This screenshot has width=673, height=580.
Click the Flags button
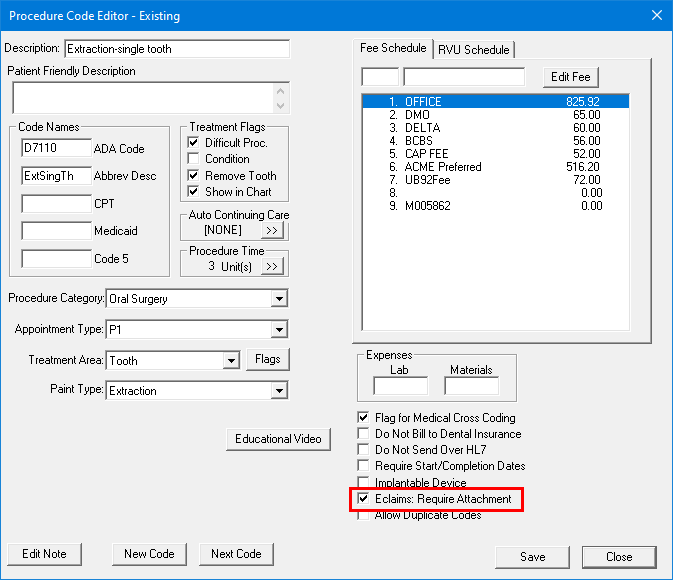tap(267, 360)
